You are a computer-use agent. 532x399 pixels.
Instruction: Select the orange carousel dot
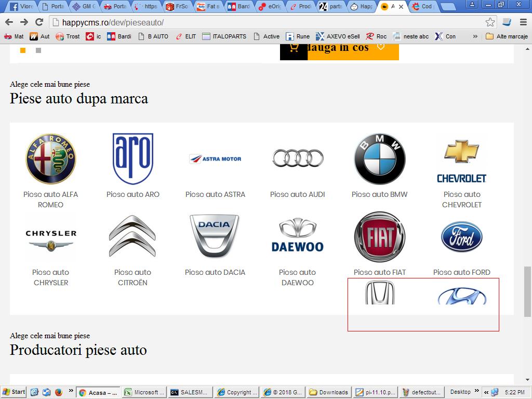point(23,50)
